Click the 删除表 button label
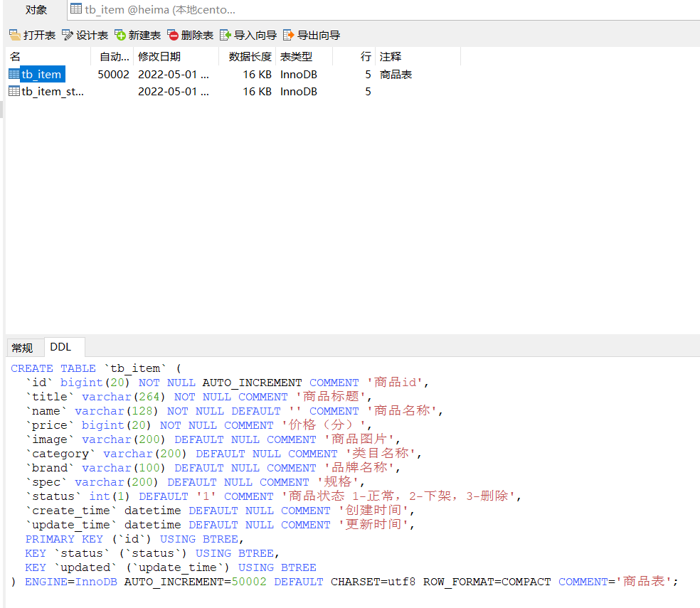 click(197, 36)
